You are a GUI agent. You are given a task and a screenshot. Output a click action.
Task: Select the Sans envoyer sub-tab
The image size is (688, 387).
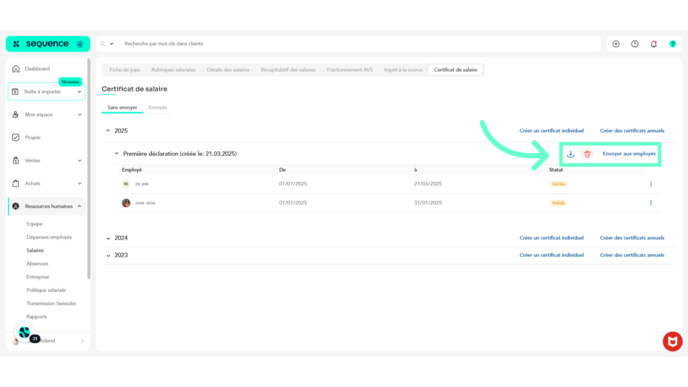pos(122,108)
